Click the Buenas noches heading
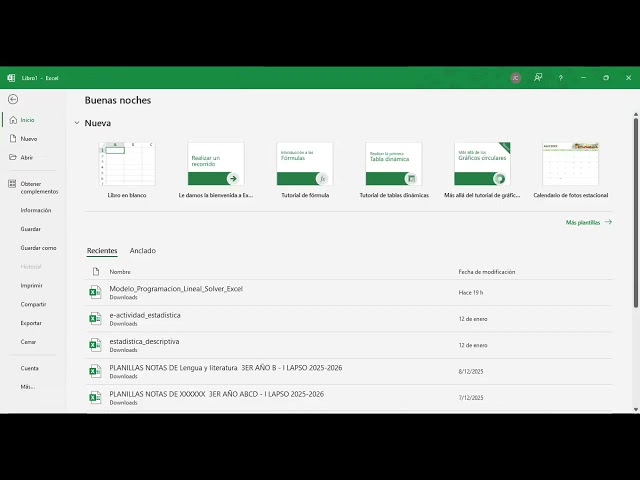This screenshot has height=480, width=640. tap(118, 100)
